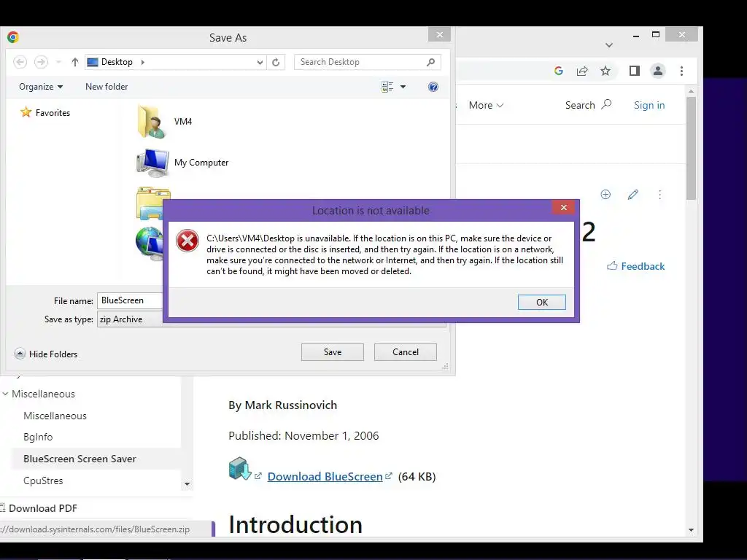
Task: Click the add to collection plus icon
Action: (605, 194)
